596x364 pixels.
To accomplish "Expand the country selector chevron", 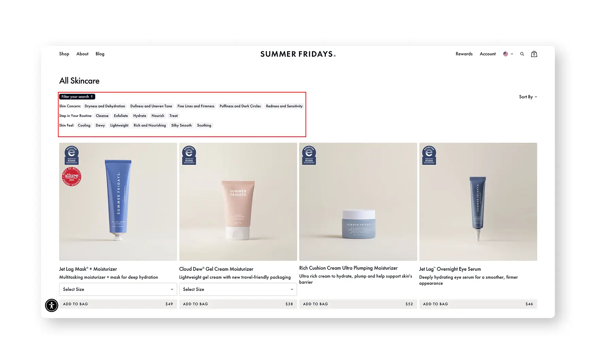I will 512,54.
